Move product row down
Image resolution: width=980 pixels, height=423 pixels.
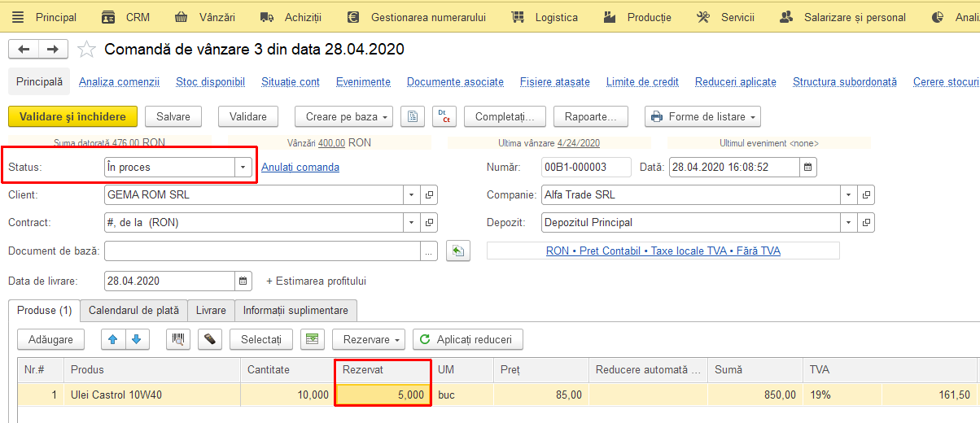(136, 339)
